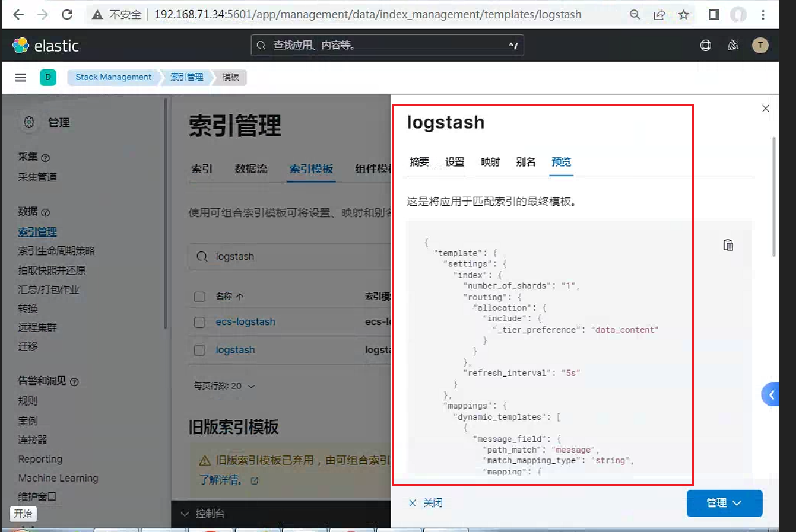Viewport: 796px width, 532px height.
Task: Open the 每页行数: 20 dropdown
Action: click(224, 386)
